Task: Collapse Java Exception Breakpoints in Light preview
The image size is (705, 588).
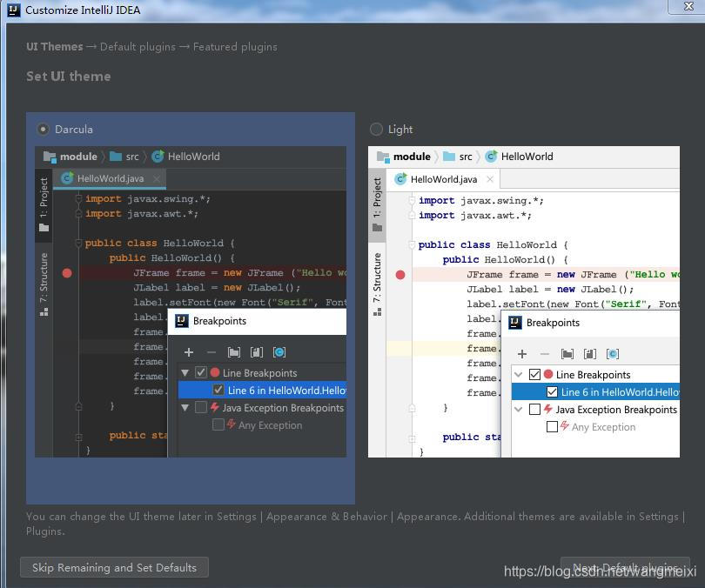Action: point(519,410)
